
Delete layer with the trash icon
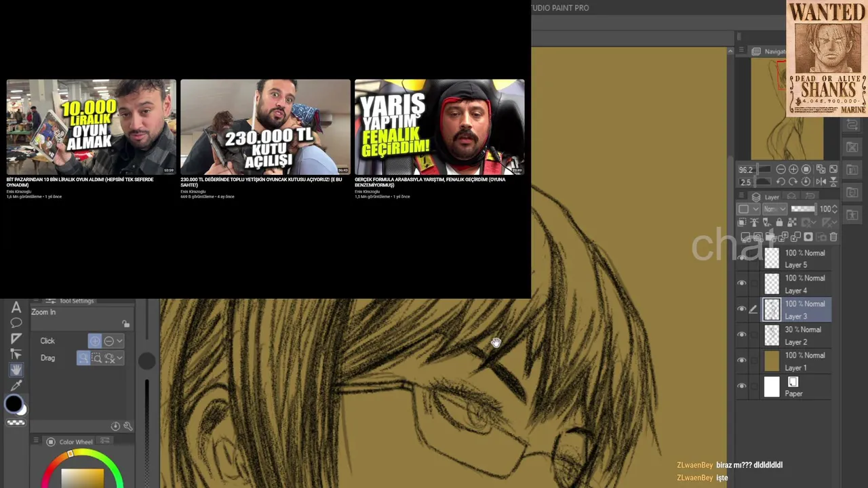pos(833,237)
